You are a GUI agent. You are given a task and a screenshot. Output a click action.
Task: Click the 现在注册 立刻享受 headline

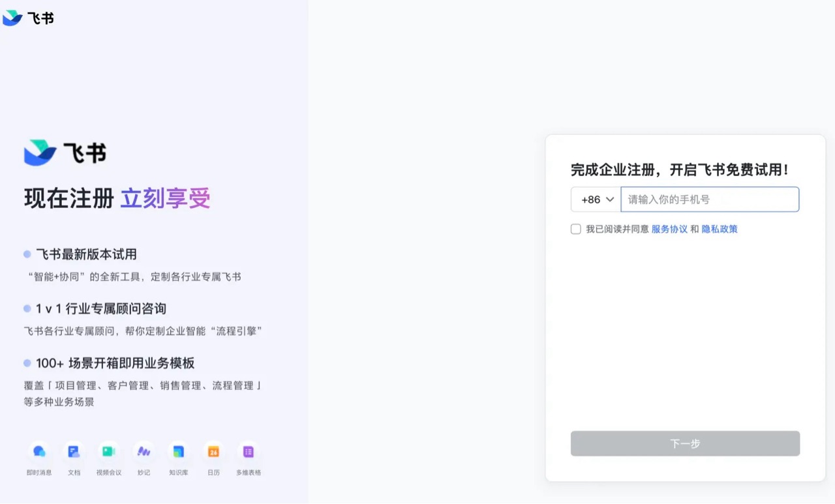pyautogui.click(x=117, y=198)
